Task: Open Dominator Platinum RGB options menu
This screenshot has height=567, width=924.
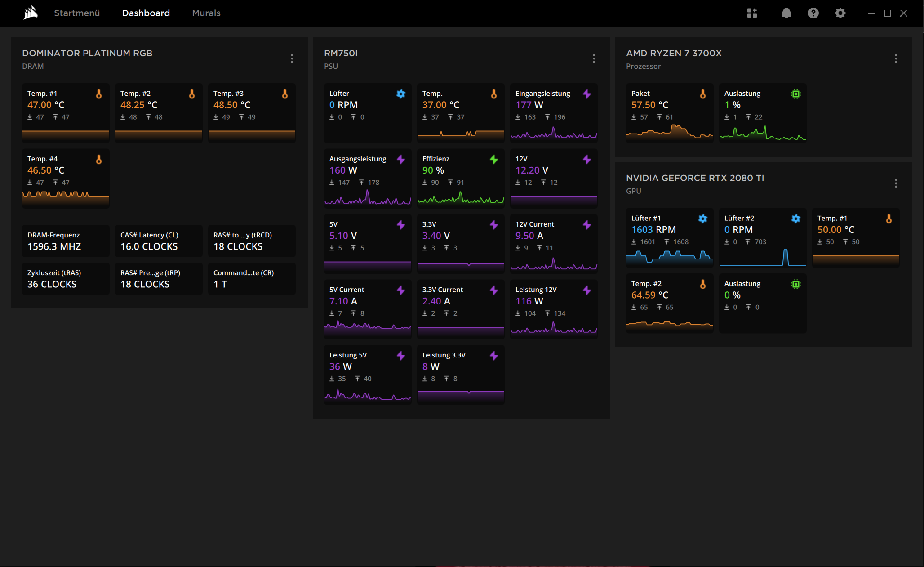Action: (x=292, y=59)
